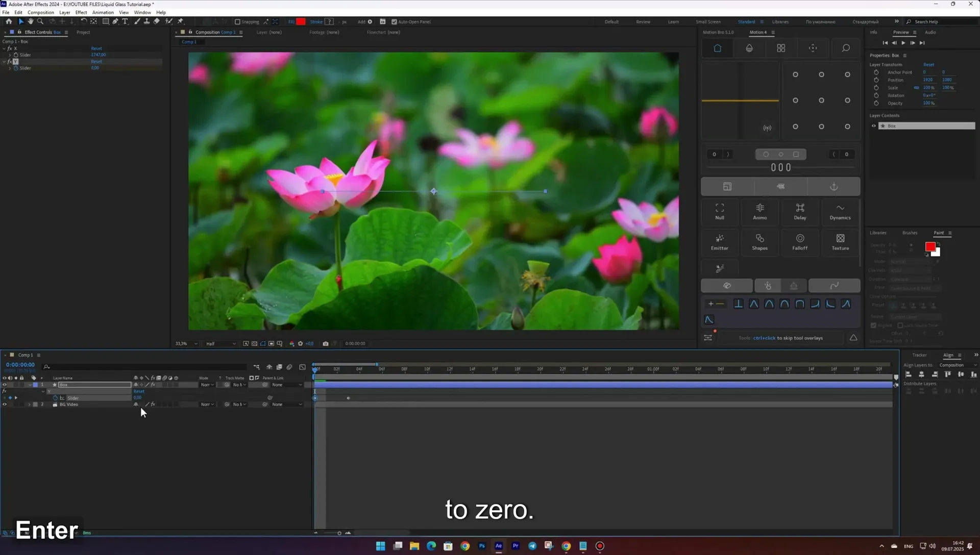Open the Animation menu
This screenshot has width=980, height=555.
103,12
